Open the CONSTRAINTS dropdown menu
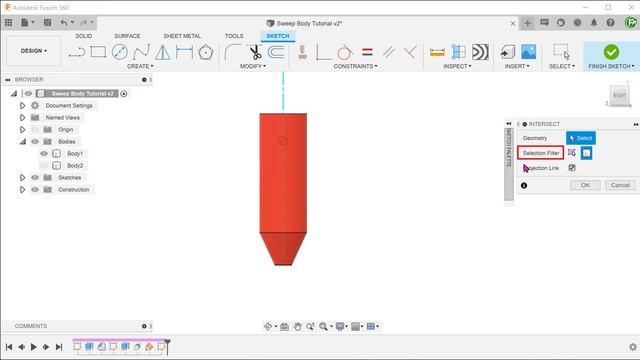Image resolution: width=640 pixels, height=360 pixels. [355, 66]
